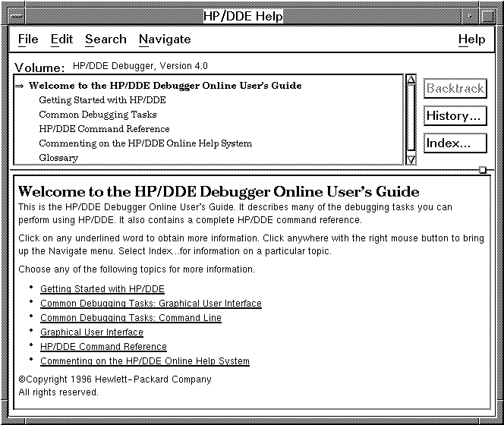504x425 pixels.
Task: Click the Backtrack button
Action: (455, 88)
